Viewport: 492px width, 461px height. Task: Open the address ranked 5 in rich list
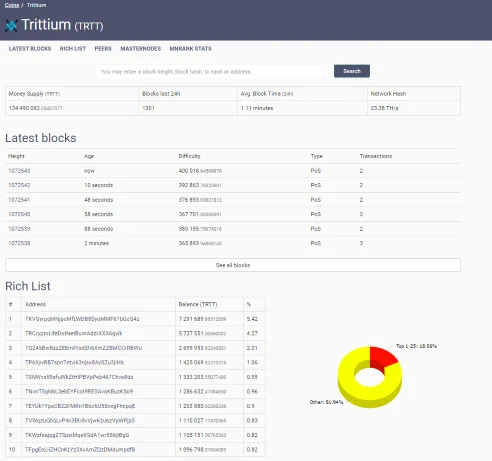click(79, 377)
